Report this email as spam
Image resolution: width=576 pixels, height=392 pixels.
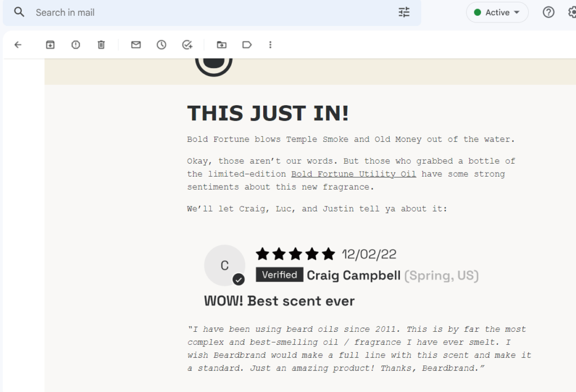click(x=76, y=45)
